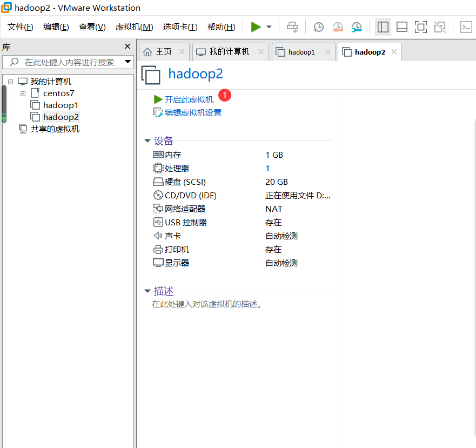Click the 网络适配器 device row

[242, 209]
